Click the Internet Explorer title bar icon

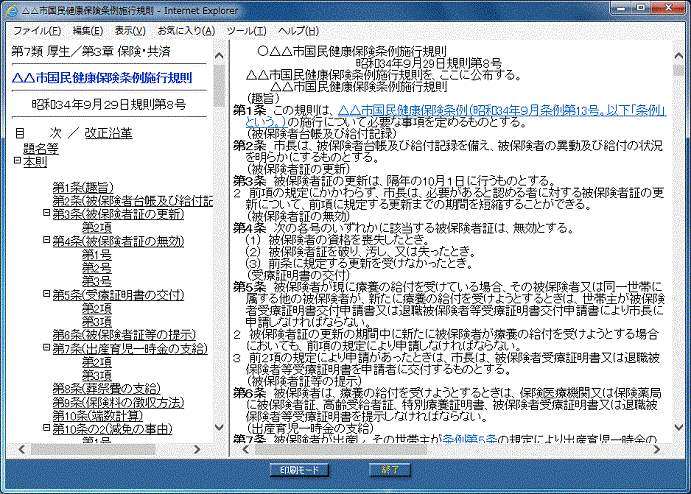coord(12,10)
